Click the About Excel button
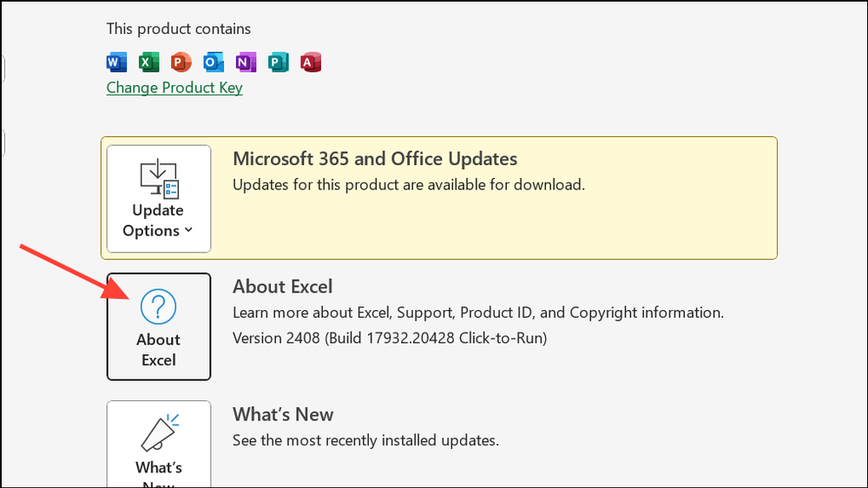 coord(159,326)
